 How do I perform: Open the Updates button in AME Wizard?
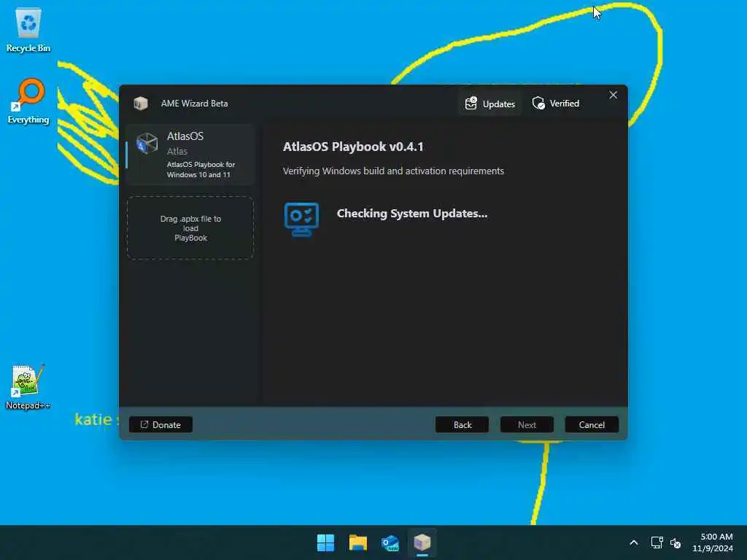(490, 104)
